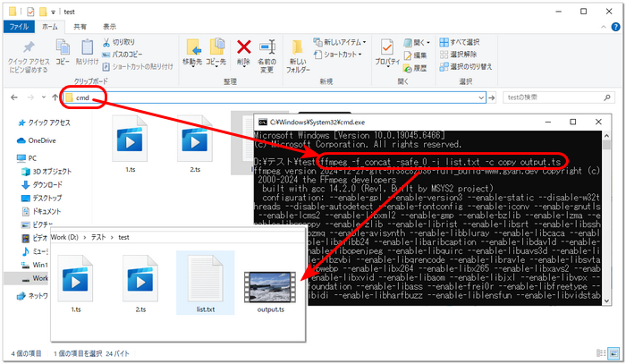Viewport: 626px width, 364px height.
Task: Switch to the View (表示) tab
Action: tap(109, 27)
